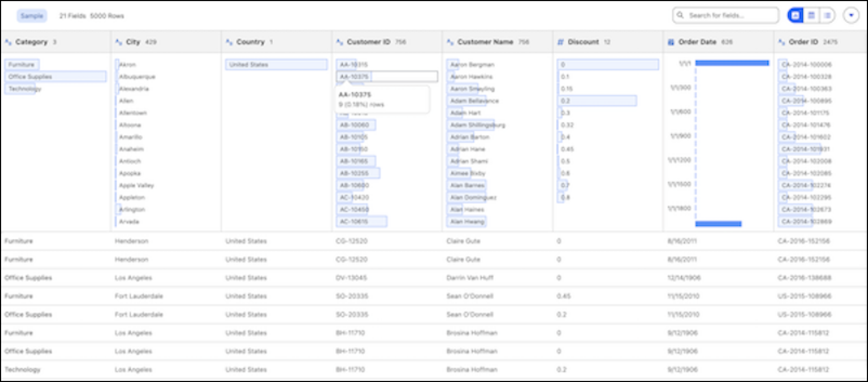Viewport: 868px width, 382px height.
Task: Select Apple Valley in the City profile
Action: (136, 185)
